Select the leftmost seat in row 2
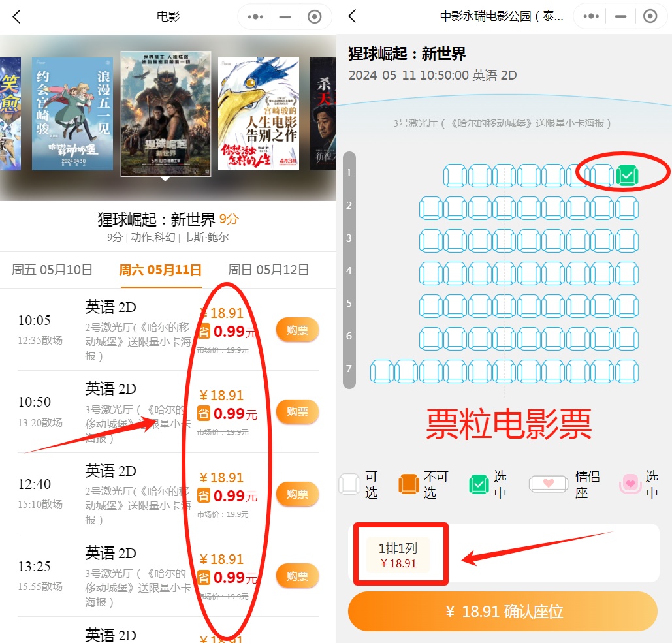This screenshot has width=672, height=643. (x=430, y=208)
